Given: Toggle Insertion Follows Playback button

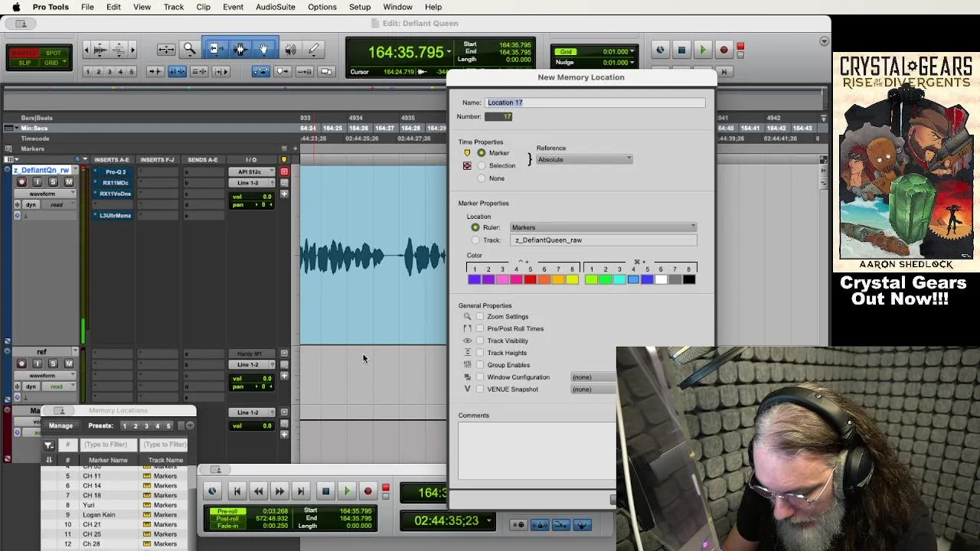Looking at the screenshot, I should [x=220, y=71].
